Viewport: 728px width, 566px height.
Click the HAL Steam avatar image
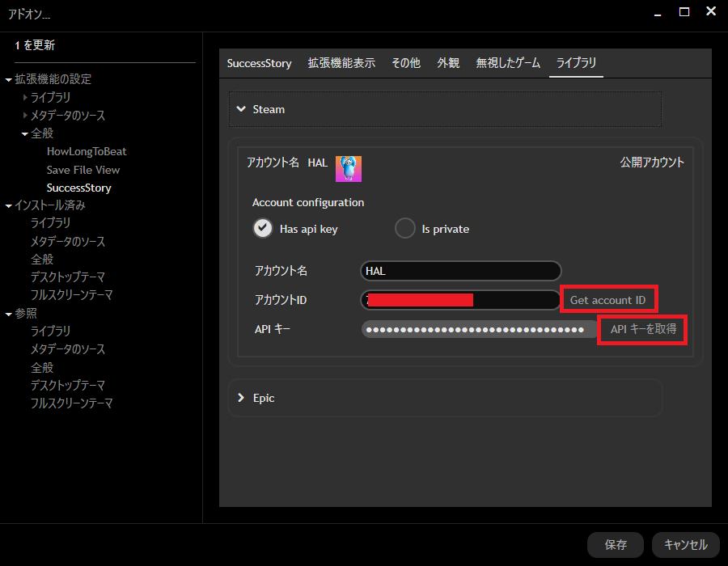click(348, 169)
